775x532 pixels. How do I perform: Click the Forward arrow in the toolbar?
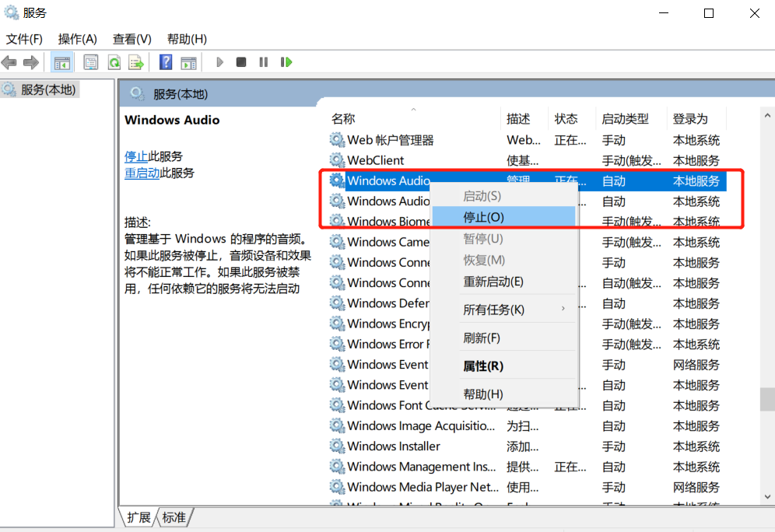(x=31, y=62)
